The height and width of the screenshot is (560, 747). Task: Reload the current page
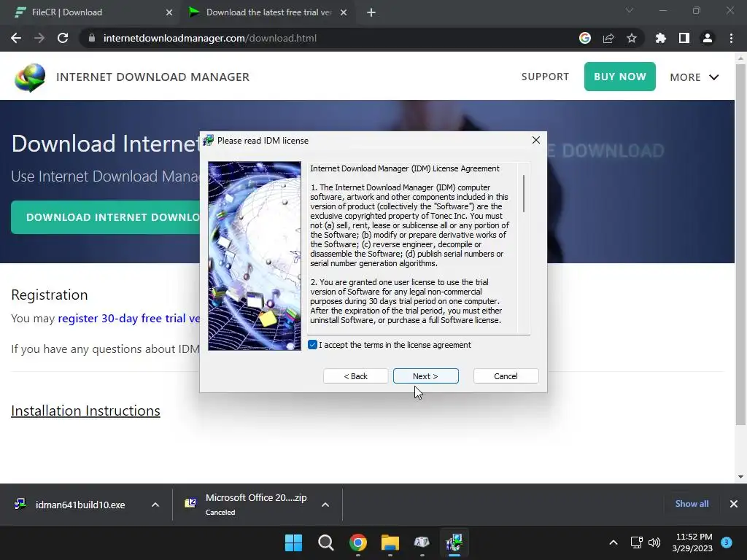coord(63,38)
